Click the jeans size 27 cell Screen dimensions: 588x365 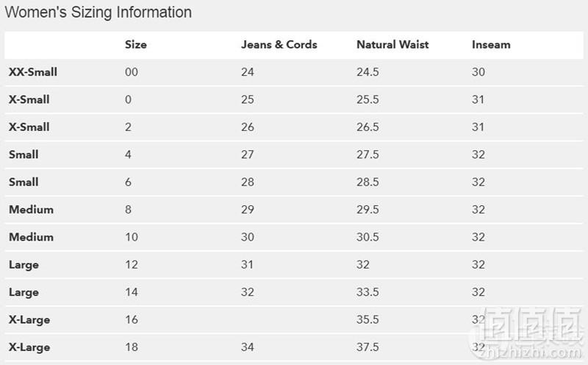pyautogui.click(x=247, y=155)
